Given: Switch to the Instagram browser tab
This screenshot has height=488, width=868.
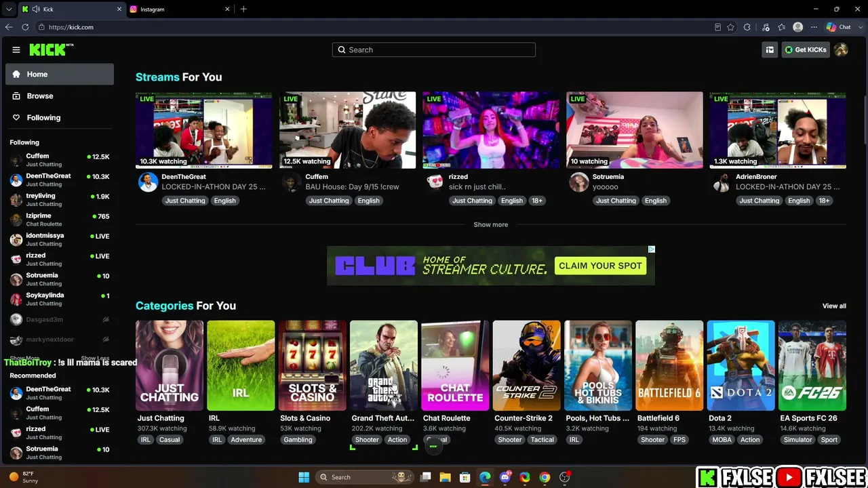Looking at the screenshot, I should coord(180,9).
